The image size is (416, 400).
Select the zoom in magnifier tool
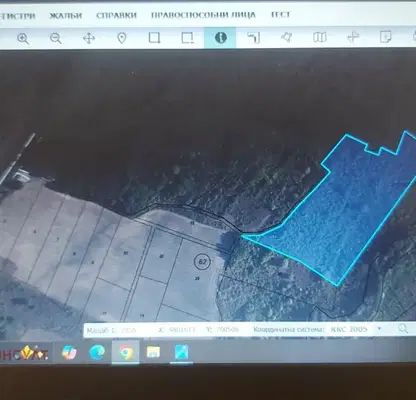click(x=23, y=38)
